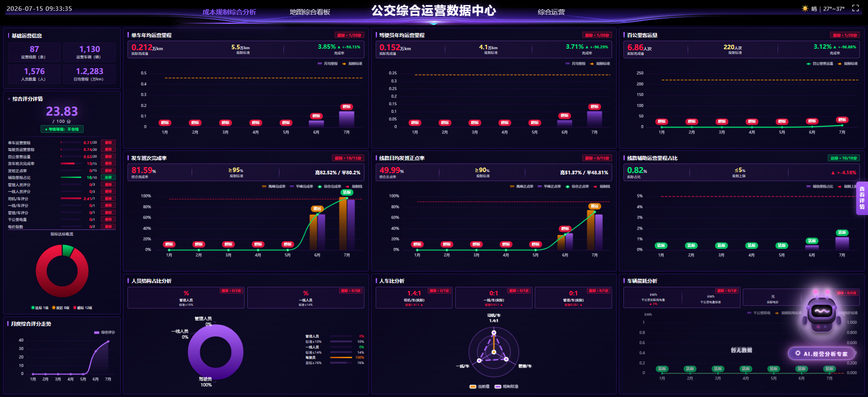Click the 一线人员 % ratio card

point(306,298)
